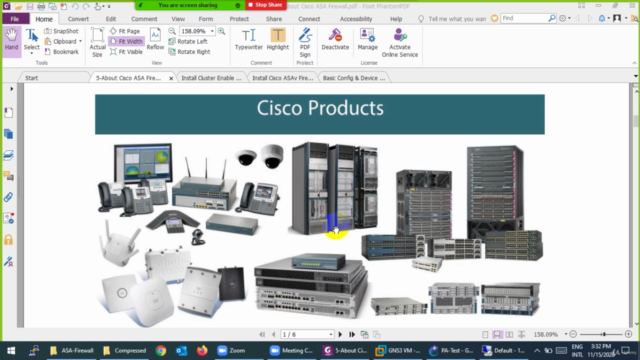640x360 pixels.
Task: Open the Bookmark tool in ribbon
Action: [61, 52]
